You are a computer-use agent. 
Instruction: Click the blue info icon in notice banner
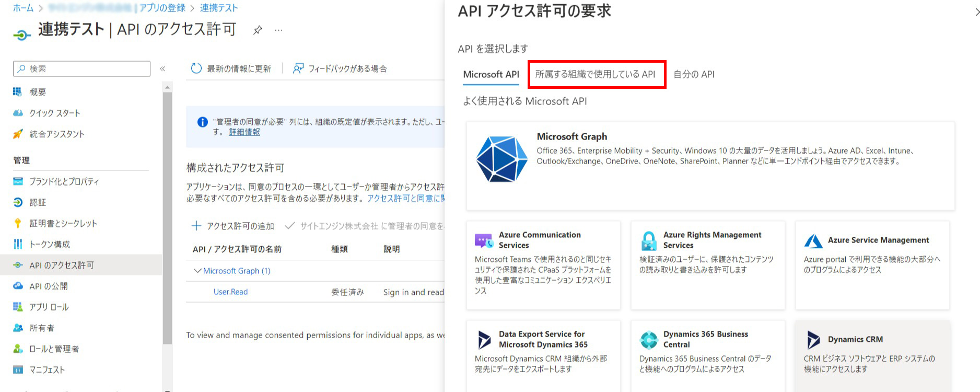click(x=203, y=122)
